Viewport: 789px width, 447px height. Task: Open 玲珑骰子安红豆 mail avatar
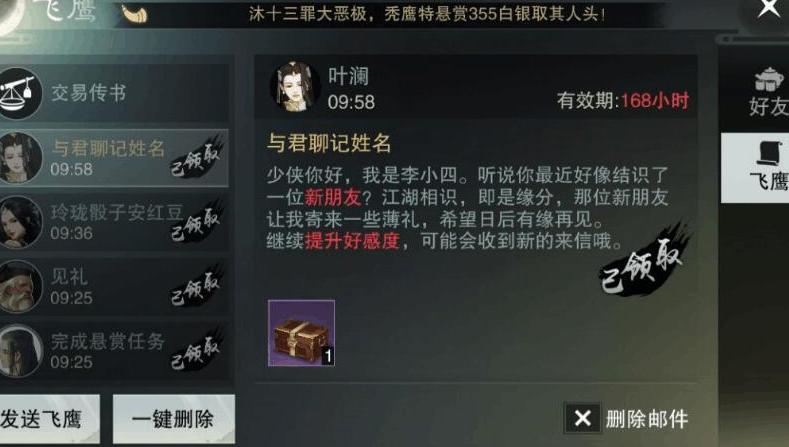point(19,222)
